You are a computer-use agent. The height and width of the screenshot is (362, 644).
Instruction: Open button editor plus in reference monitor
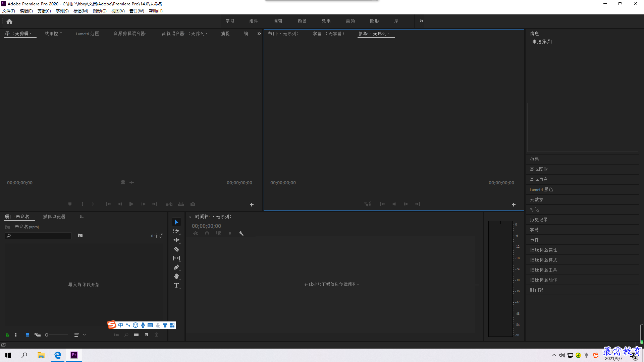pyautogui.click(x=514, y=204)
